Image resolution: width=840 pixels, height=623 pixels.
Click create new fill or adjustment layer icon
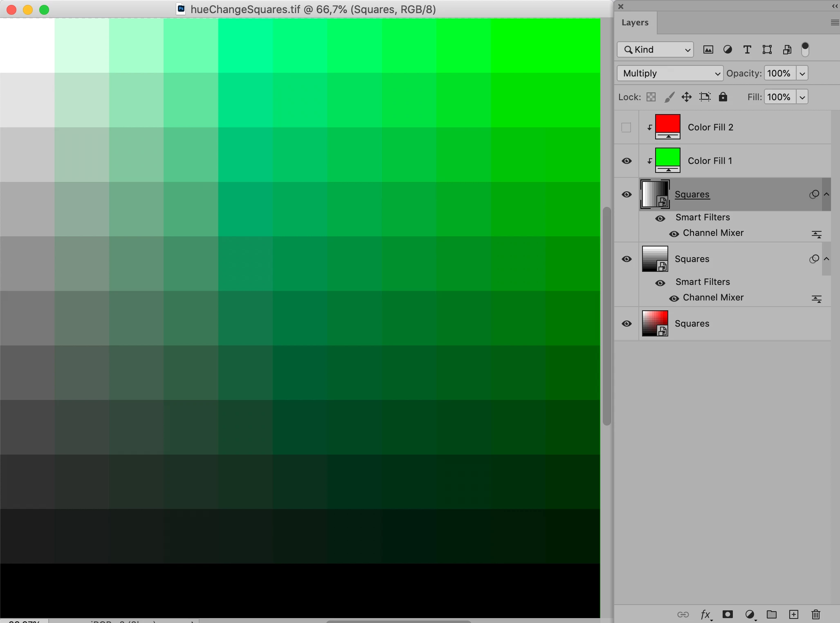(750, 614)
